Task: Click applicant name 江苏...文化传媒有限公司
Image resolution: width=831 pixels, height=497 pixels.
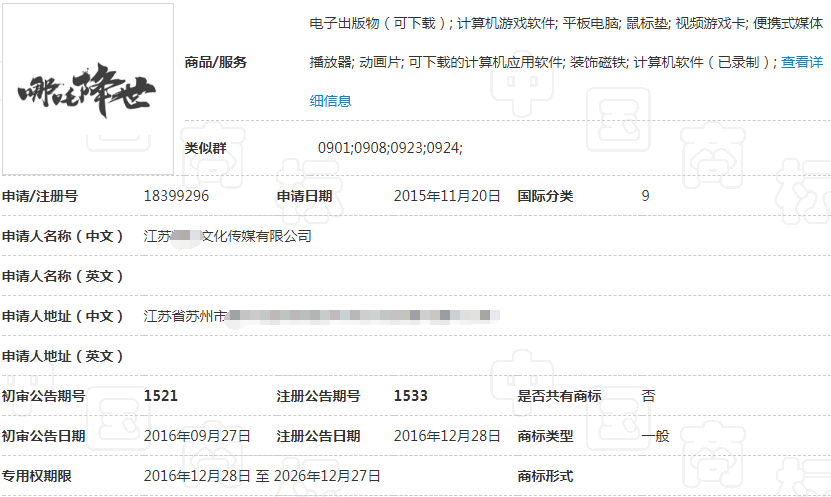Action: [227, 236]
